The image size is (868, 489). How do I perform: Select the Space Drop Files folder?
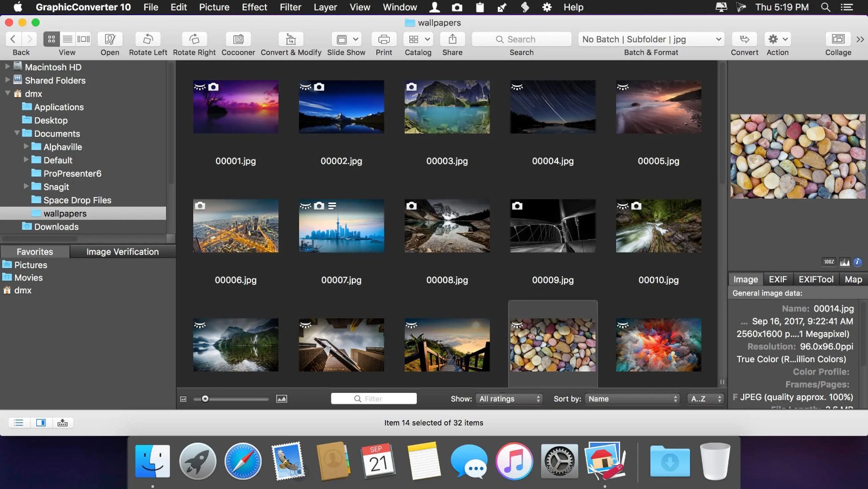click(77, 200)
